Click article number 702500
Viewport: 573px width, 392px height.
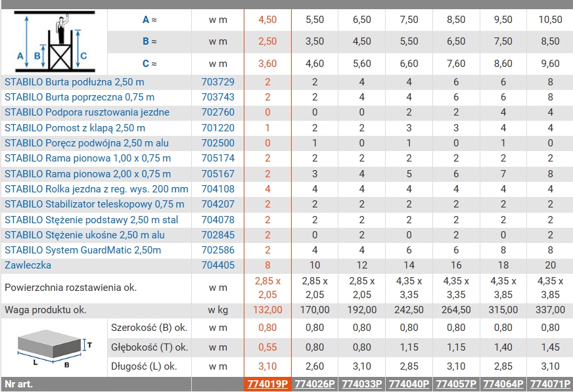point(218,143)
